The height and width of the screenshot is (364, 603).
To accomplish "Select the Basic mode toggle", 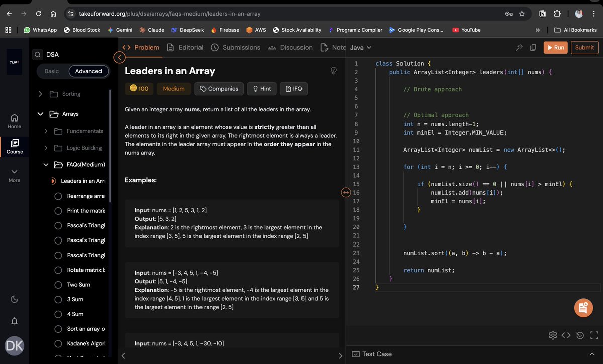I will (x=52, y=71).
